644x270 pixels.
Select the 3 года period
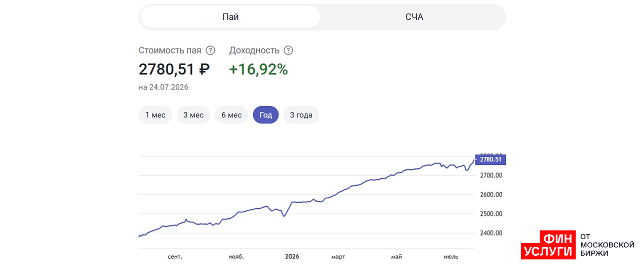(301, 115)
